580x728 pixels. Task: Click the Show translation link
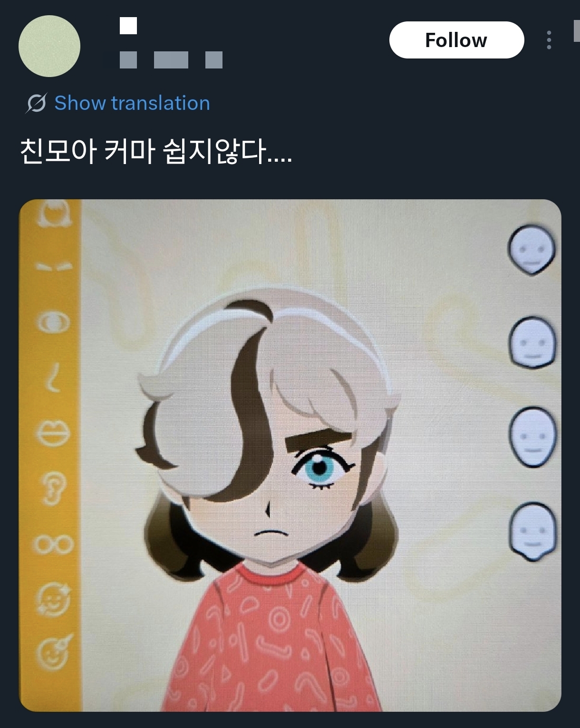coord(132,103)
